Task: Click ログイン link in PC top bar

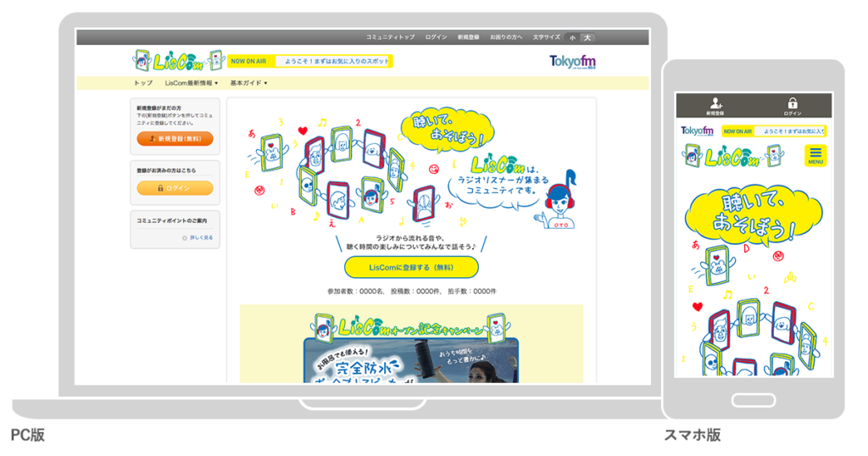Action: click(436, 37)
